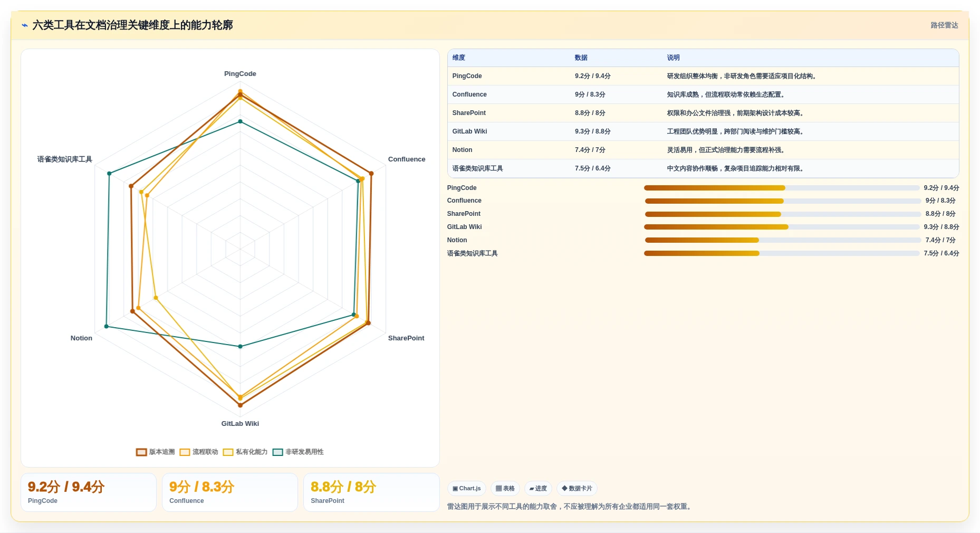Click the Confluence radar axis label
980x533 pixels.
click(x=407, y=159)
